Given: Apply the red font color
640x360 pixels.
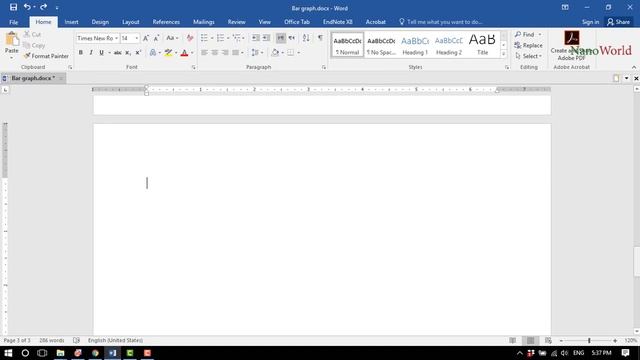Looking at the screenshot, I should coord(184,53).
